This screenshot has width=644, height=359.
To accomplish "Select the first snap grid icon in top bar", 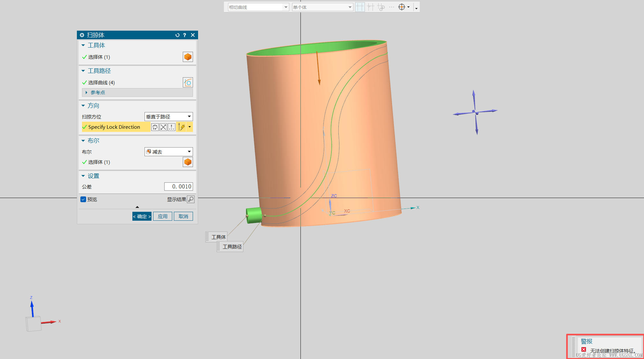I will (360, 7).
